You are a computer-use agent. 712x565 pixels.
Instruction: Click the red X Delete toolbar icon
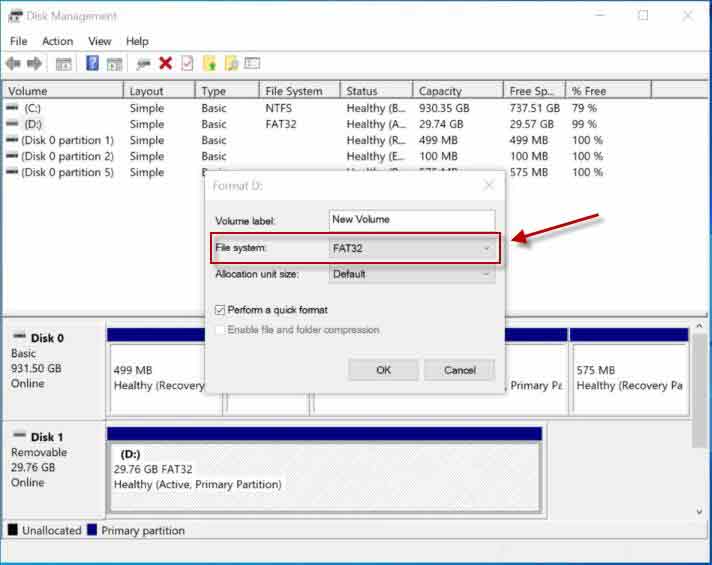165,63
